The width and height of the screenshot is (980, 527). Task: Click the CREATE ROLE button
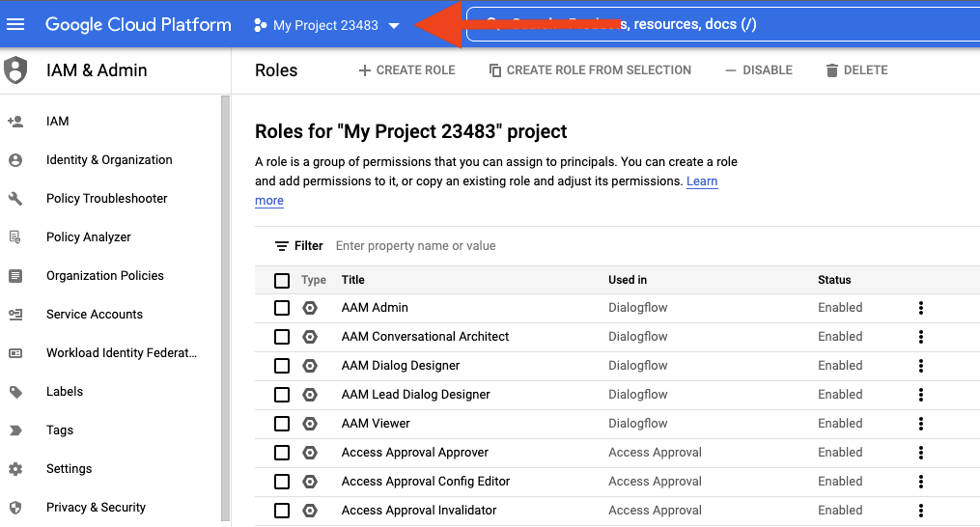coord(406,70)
